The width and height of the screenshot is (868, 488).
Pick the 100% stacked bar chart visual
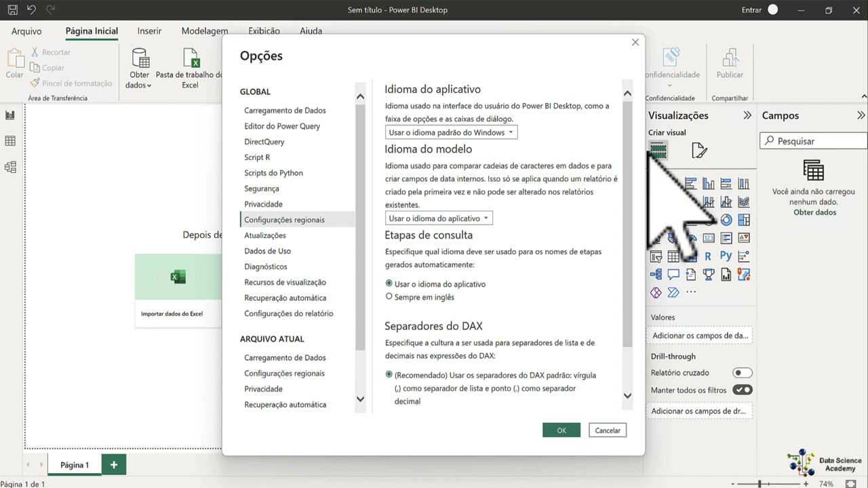click(x=726, y=184)
